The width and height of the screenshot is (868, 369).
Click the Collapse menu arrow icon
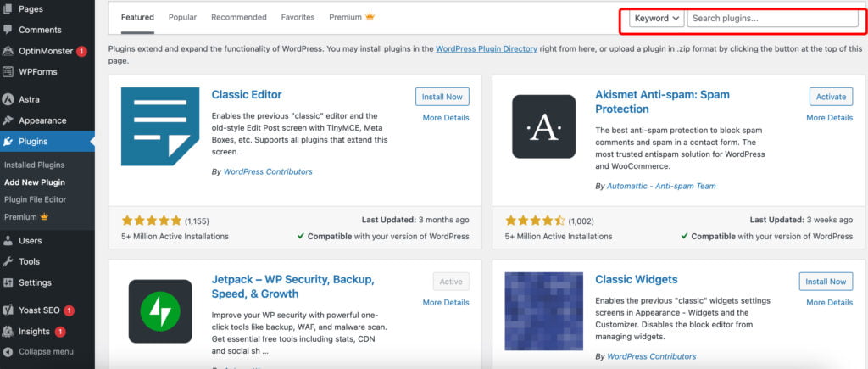tap(8, 352)
